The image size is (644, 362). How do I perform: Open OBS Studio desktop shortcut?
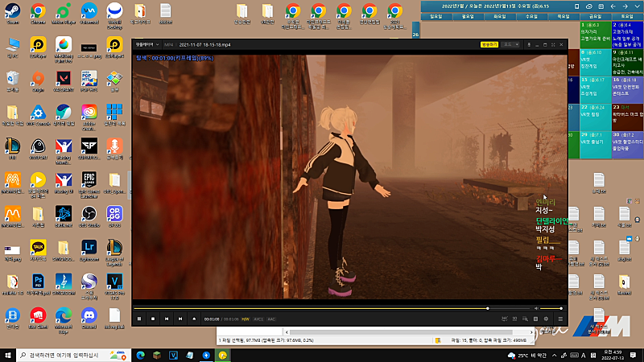[89, 216]
